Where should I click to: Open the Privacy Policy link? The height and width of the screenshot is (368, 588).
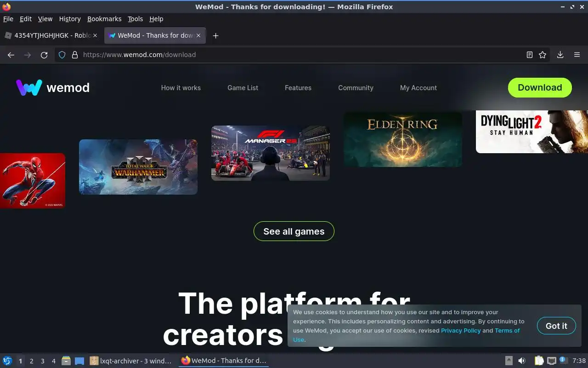point(461,330)
